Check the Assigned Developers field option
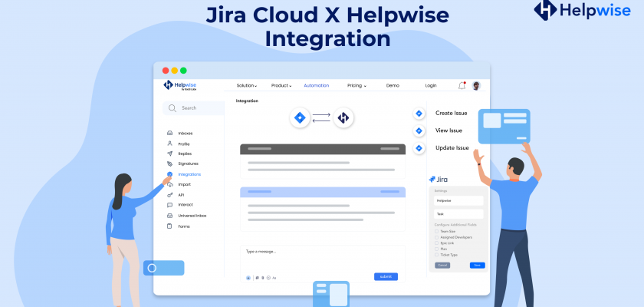Screen dimensions: 644x307 coord(436,237)
